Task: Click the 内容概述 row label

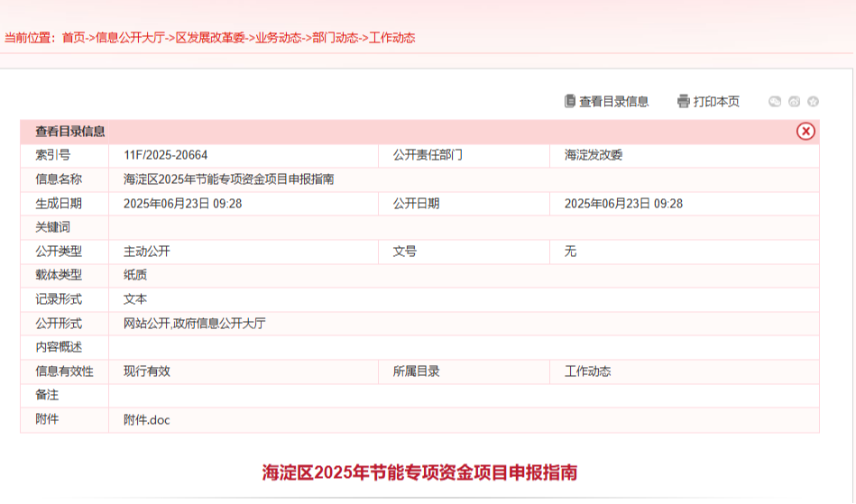Action: click(59, 347)
